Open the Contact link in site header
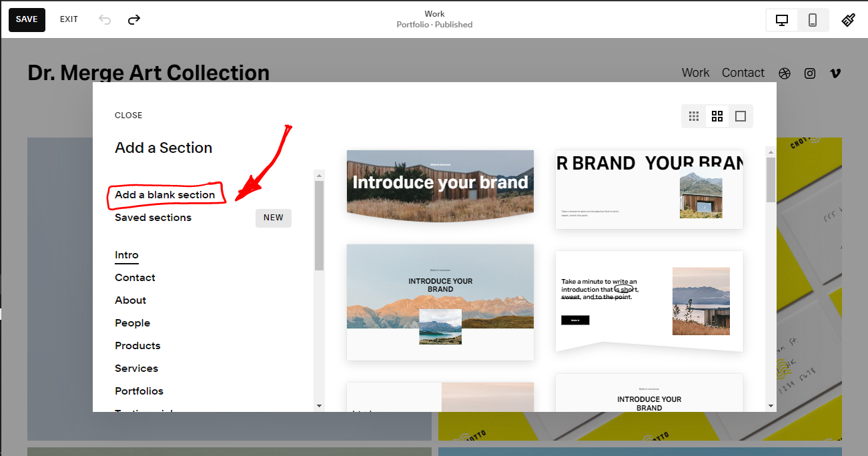868x456 pixels. pos(743,73)
